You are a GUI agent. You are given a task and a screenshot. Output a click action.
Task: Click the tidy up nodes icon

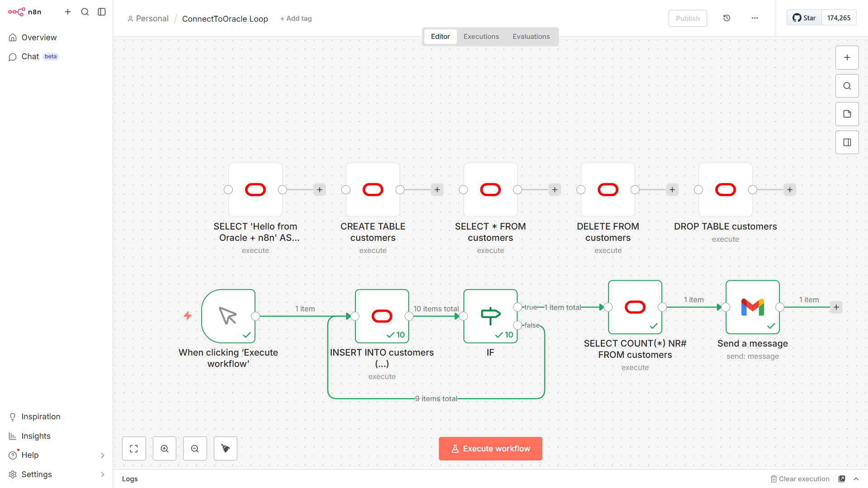(226, 449)
